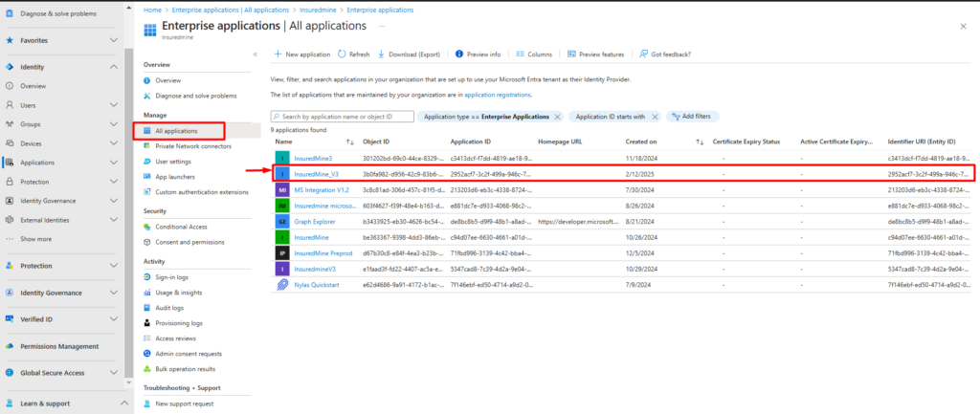Expand the Groups chevron in sidebar
The image size is (980, 414).
tap(114, 124)
